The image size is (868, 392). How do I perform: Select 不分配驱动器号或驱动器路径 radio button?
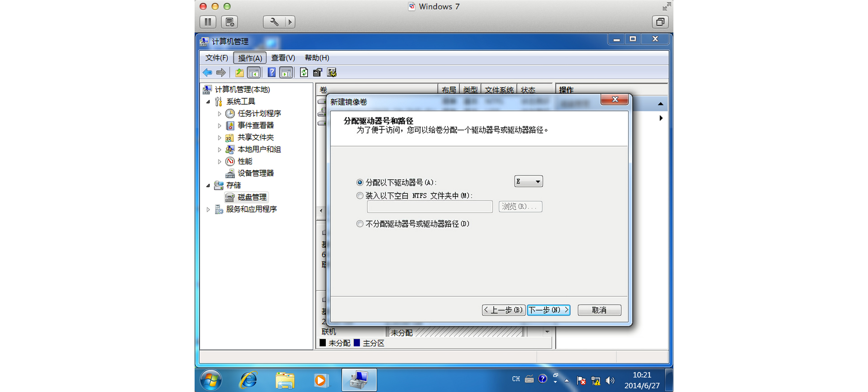point(360,224)
